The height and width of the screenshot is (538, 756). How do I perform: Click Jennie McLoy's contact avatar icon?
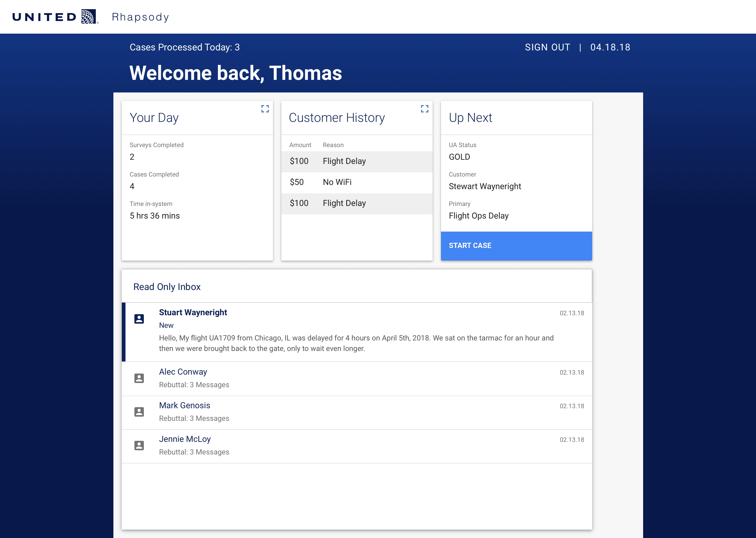tap(139, 445)
